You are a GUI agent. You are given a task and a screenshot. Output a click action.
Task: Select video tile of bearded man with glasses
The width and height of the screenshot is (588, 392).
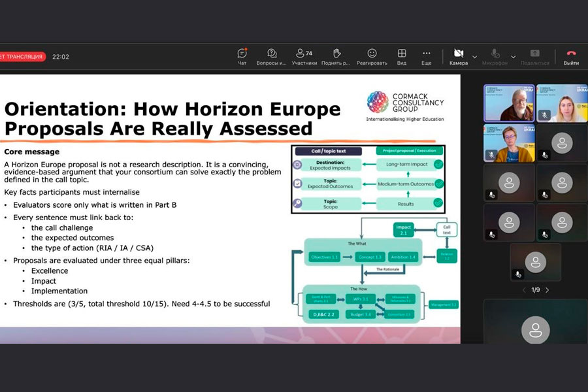pos(509,103)
